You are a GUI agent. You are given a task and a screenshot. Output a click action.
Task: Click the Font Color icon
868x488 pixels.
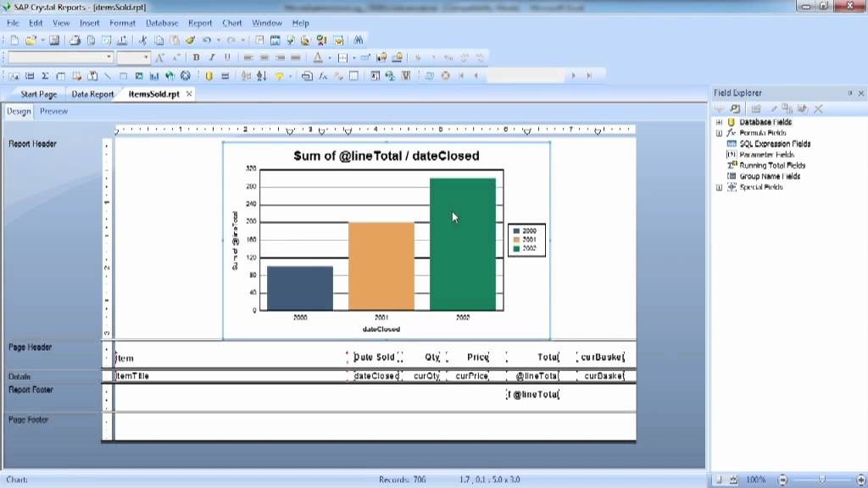tap(318, 58)
